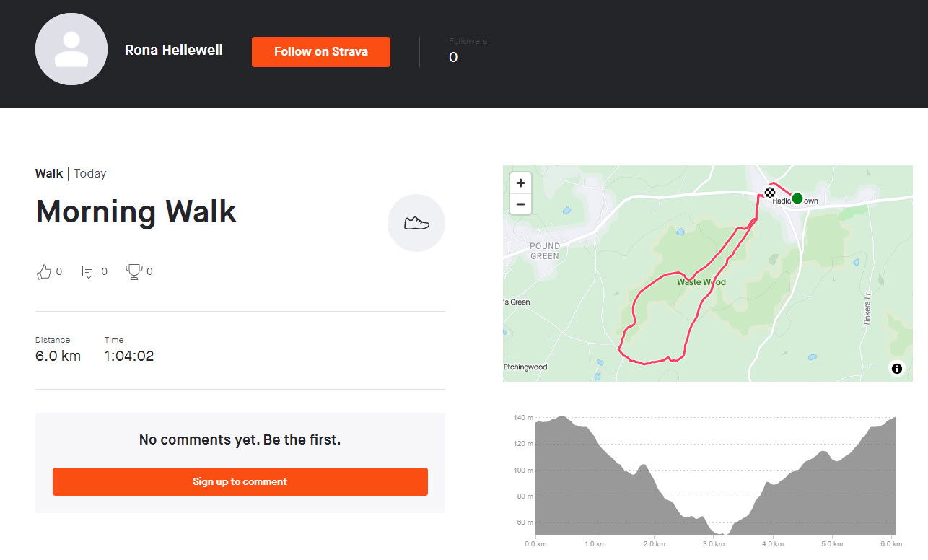Zoom out on the map
Screen dimensions: 928x560
click(520, 205)
